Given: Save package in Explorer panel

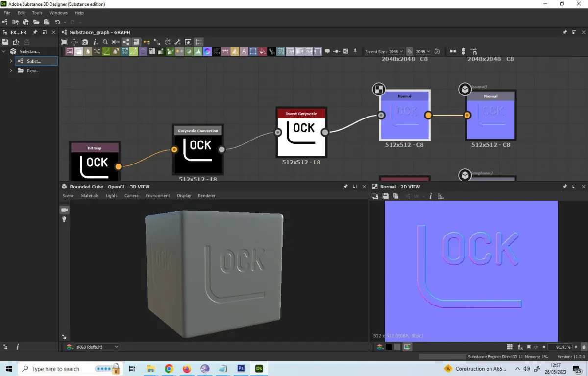Looking at the screenshot, I should point(5,42).
